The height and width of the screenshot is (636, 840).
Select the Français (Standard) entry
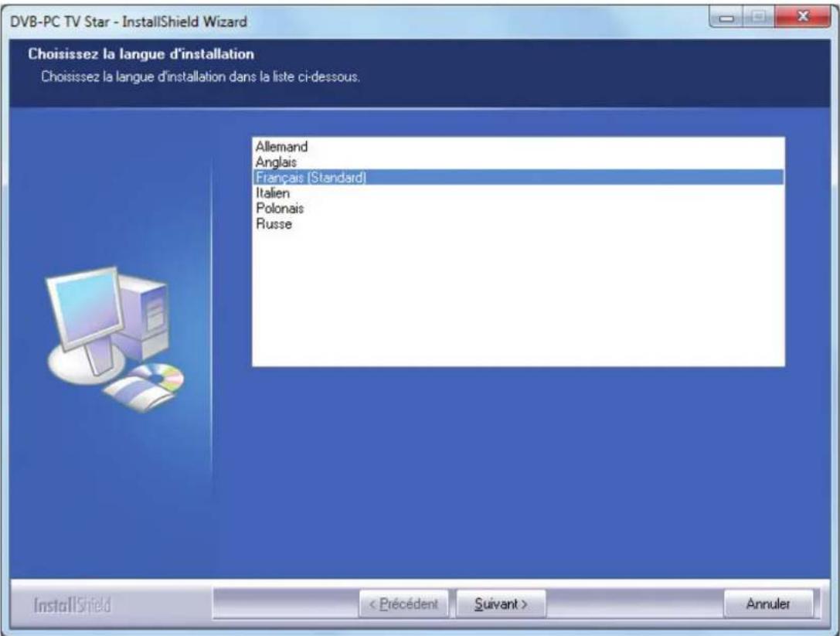(x=518, y=177)
